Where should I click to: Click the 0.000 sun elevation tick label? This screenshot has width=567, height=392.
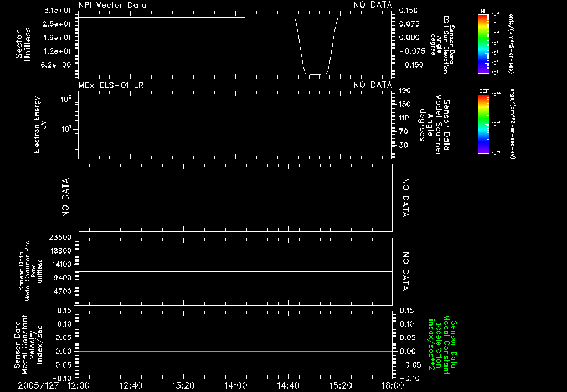[409, 38]
